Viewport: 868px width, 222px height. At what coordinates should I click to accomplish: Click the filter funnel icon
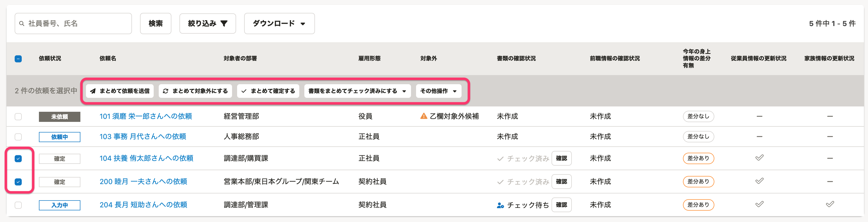[x=224, y=24]
